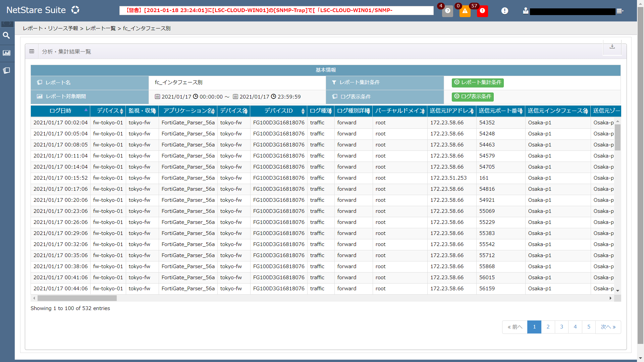Click the warning ticker message bar
This screenshot has width=644, height=362.
pyautogui.click(x=276, y=10)
